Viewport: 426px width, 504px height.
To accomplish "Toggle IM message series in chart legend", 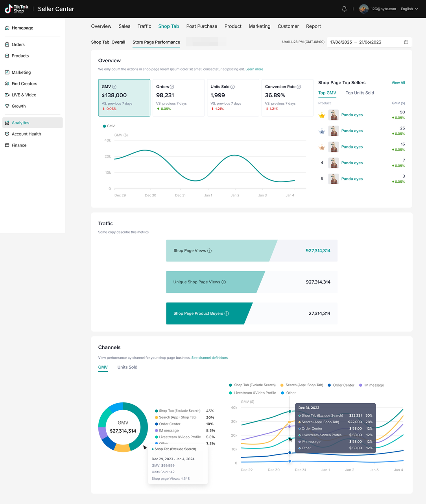I will (371, 385).
